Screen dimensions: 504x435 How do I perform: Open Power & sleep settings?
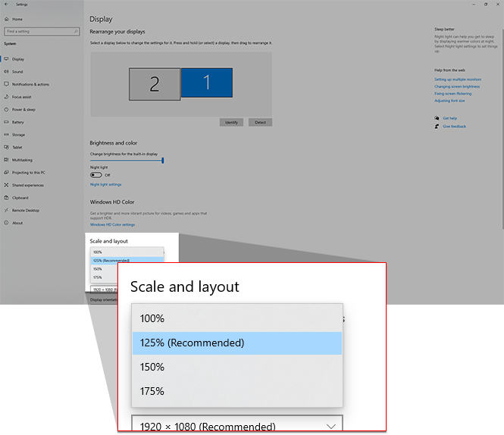pyautogui.click(x=42, y=109)
